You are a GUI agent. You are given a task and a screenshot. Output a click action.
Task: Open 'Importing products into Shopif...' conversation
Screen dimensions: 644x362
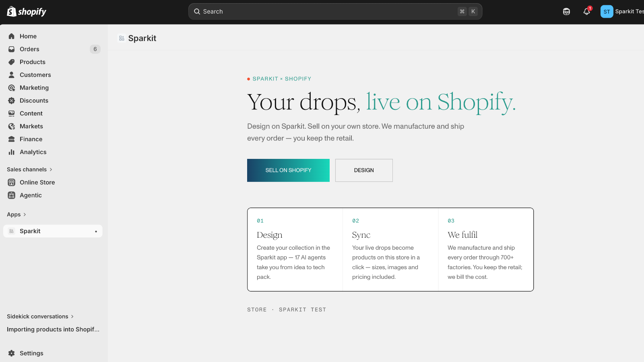53,329
